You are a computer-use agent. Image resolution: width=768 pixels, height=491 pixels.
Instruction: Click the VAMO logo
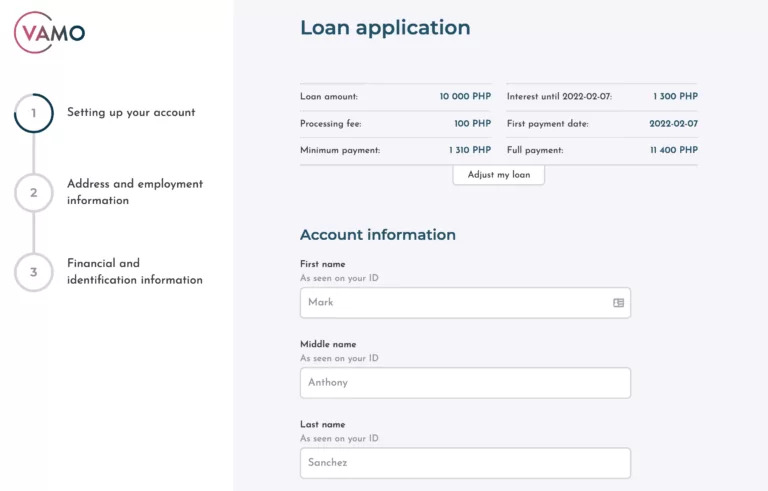[49, 32]
